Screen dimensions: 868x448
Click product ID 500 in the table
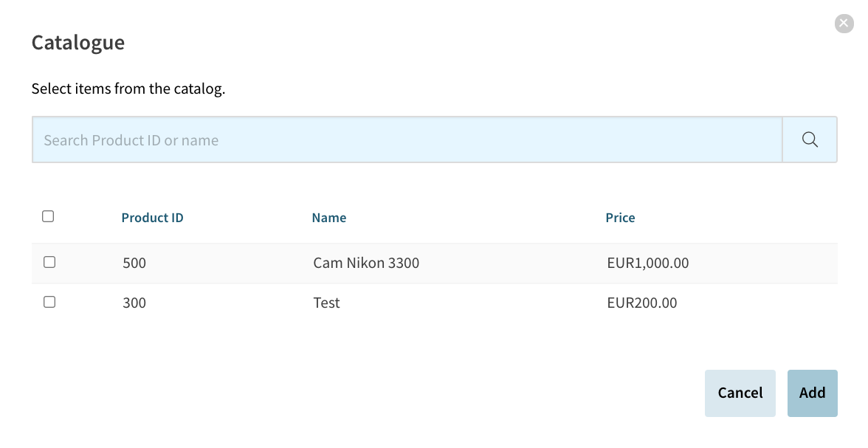(134, 263)
